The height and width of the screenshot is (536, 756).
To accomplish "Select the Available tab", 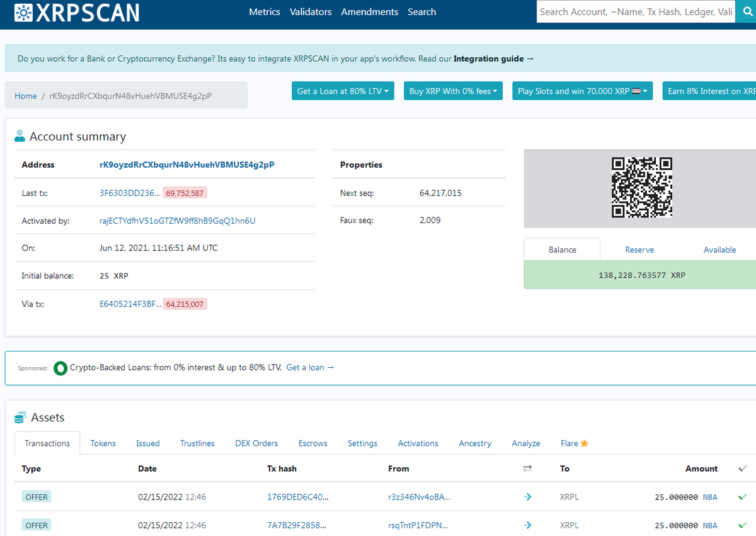I will pyautogui.click(x=719, y=249).
